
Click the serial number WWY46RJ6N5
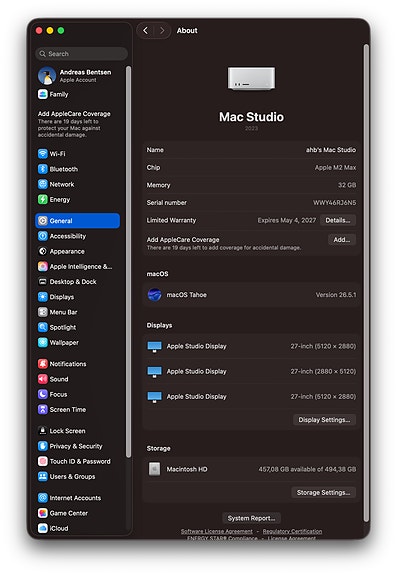pyautogui.click(x=334, y=203)
